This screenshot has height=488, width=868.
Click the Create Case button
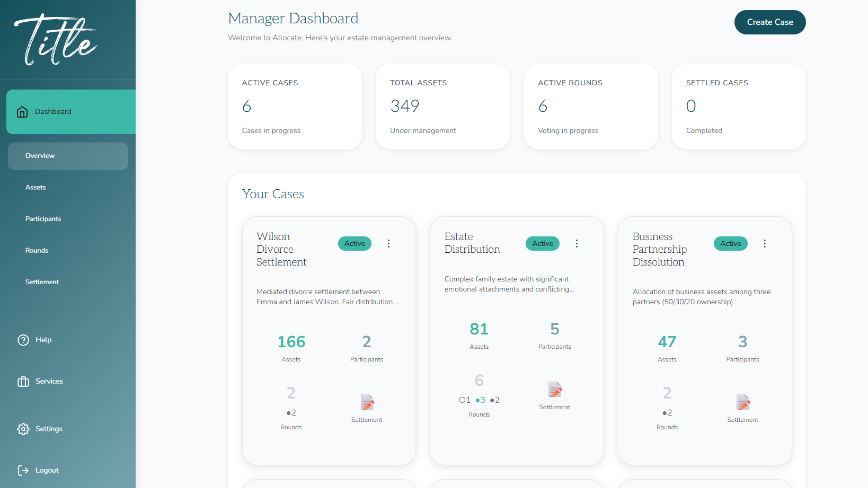pos(770,22)
